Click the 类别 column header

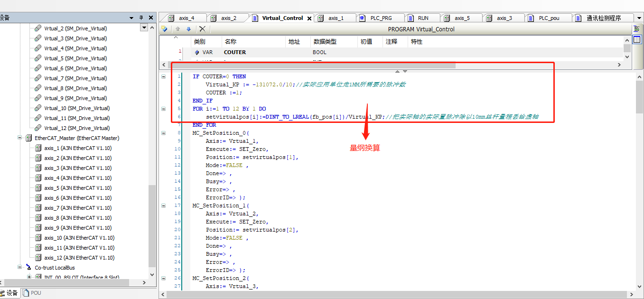tap(206, 42)
